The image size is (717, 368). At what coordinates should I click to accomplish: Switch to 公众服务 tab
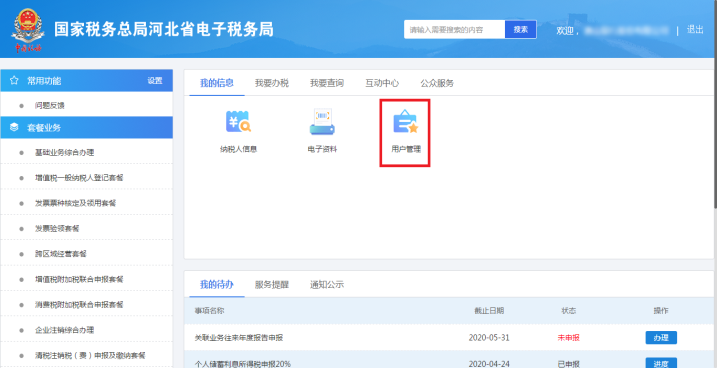[437, 83]
